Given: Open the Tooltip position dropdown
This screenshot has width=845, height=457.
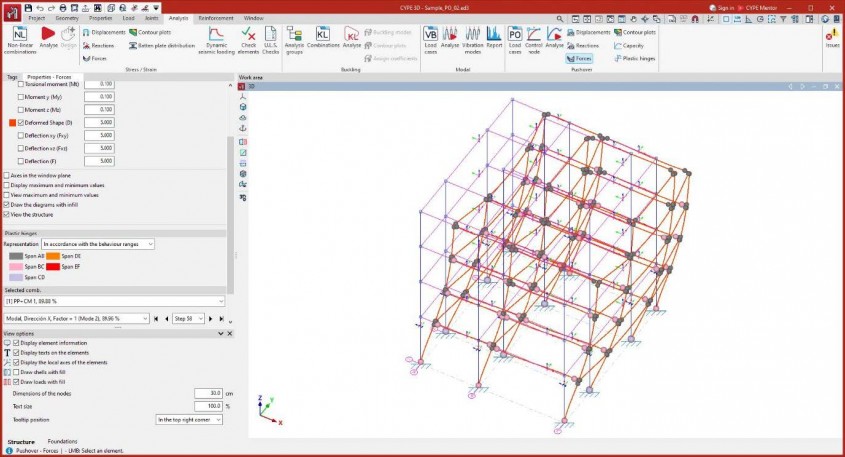Looking at the screenshot, I should (189, 419).
